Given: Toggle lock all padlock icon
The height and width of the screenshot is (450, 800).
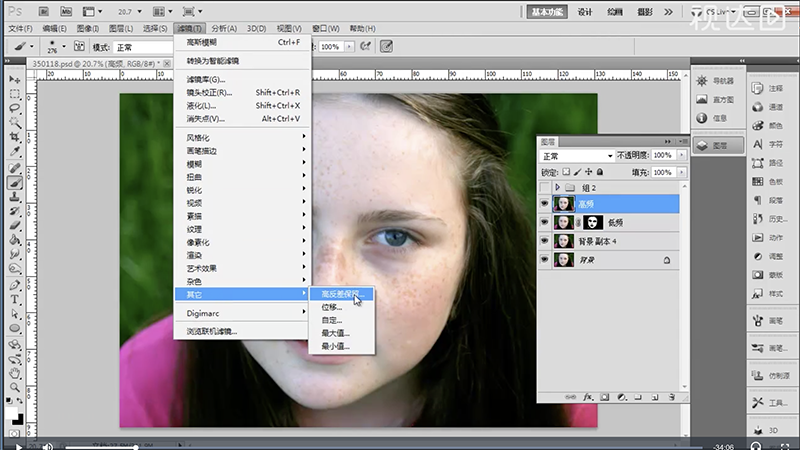Looking at the screenshot, I should tap(600, 172).
